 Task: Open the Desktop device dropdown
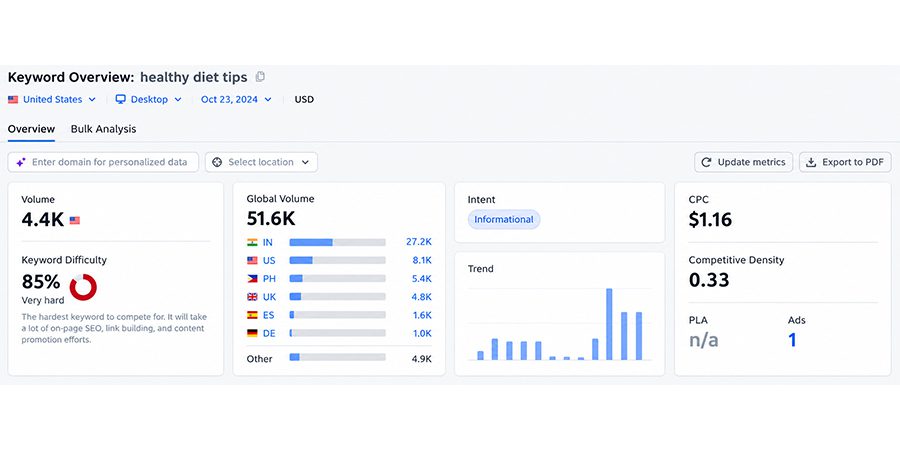pos(149,99)
